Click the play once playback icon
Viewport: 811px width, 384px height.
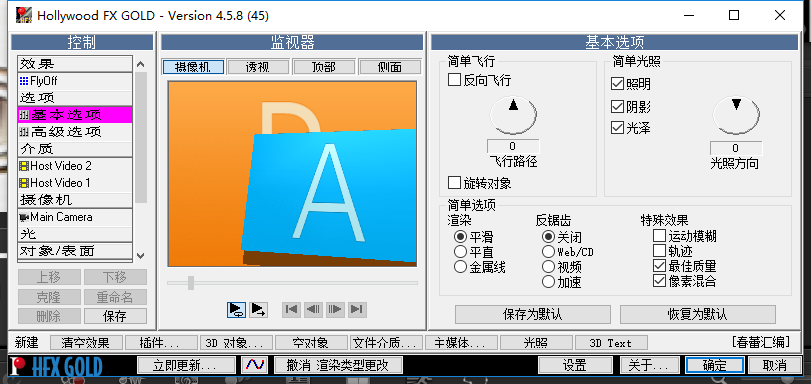(x=258, y=309)
